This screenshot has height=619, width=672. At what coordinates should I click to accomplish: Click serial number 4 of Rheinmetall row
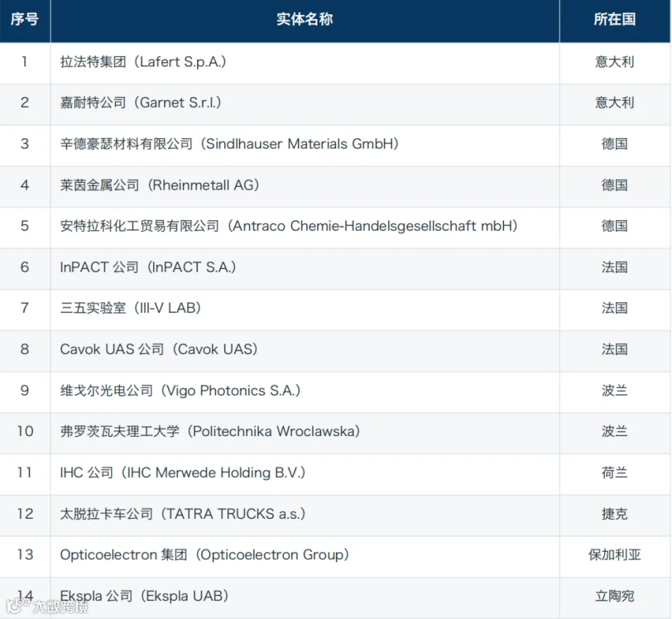tap(25, 185)
